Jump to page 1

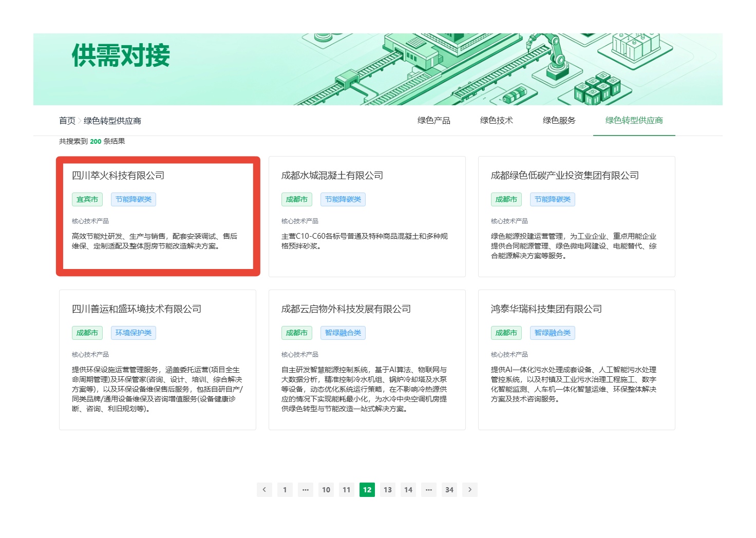pyautogui.click(x=285, y=490)
